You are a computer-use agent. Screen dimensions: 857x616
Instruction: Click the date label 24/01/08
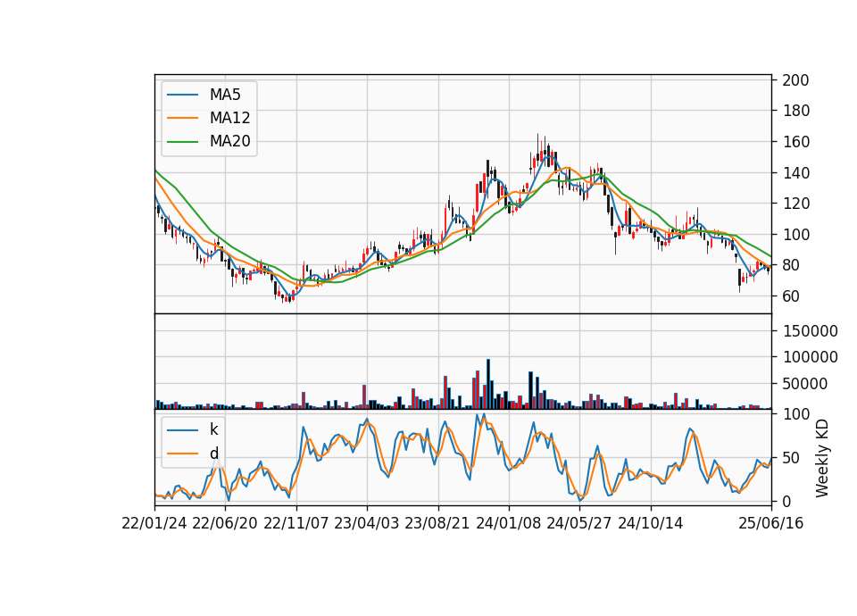point(508,524)
